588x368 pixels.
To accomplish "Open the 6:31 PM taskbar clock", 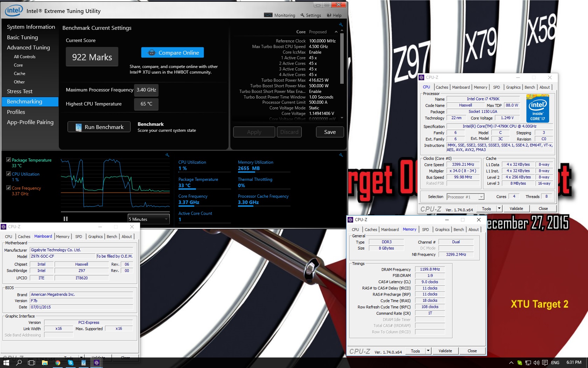I will (574, 362).
